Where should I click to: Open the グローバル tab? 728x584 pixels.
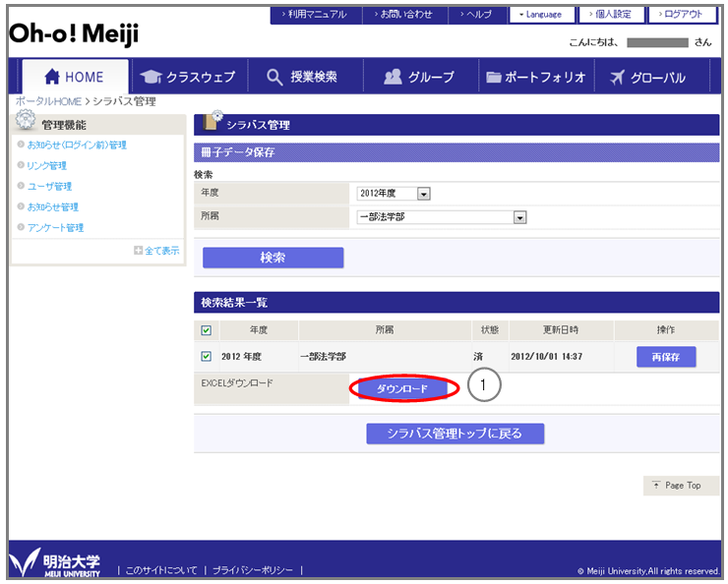coord(652,77)
